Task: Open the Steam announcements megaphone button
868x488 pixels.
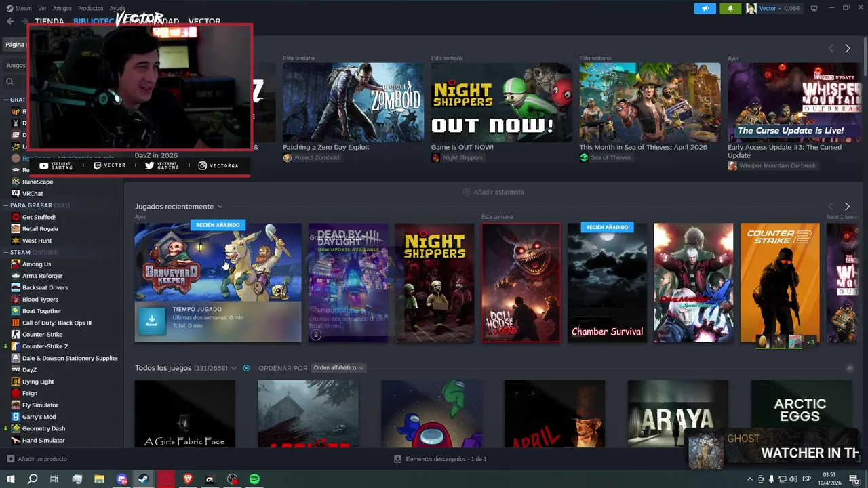Action: [705, 8]
